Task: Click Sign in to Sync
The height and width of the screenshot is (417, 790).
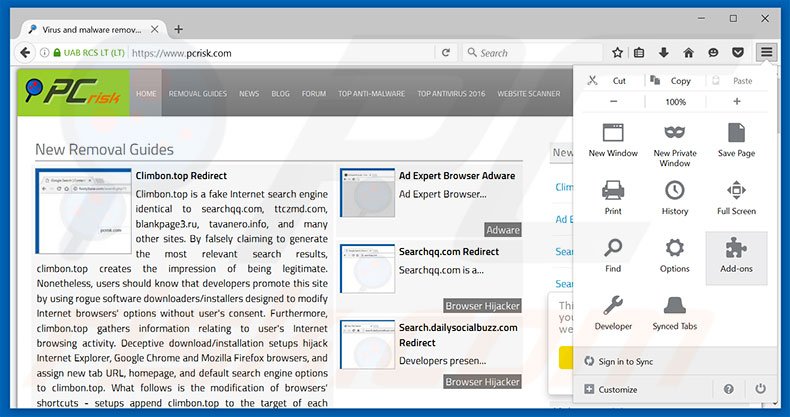Action: (x=625, y=361)
